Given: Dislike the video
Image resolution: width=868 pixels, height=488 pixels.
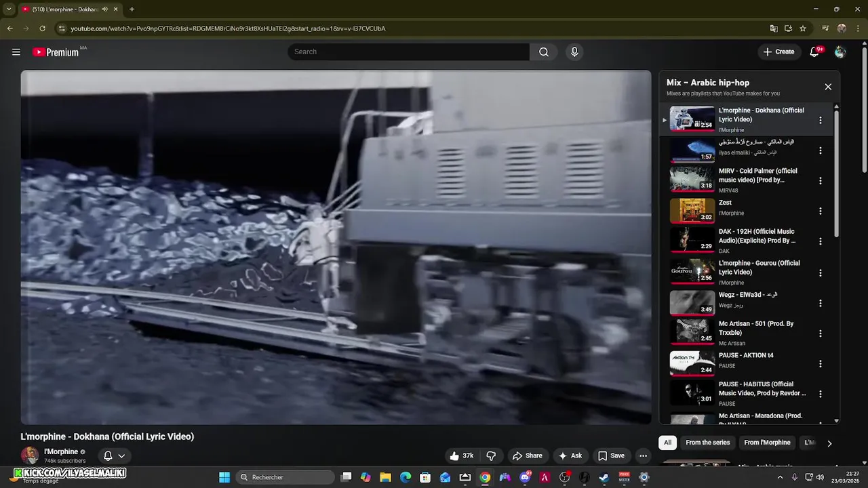Looking at the screenshot, I should (491, 456).
